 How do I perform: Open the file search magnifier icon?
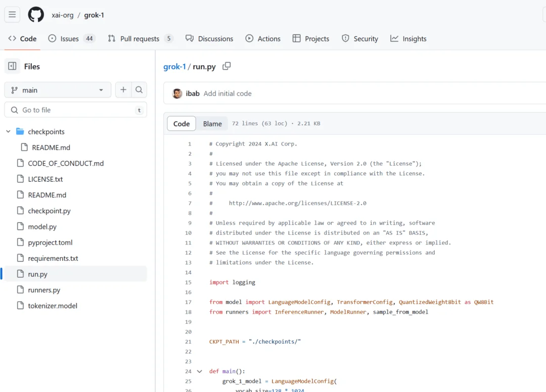pyautogui.click(x=139, y=90)
